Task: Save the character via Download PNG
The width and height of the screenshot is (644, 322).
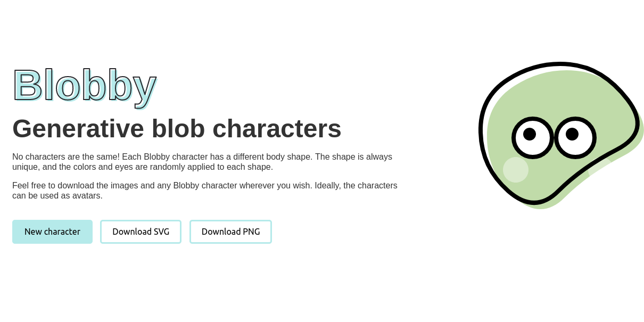Action: [230, 232]
